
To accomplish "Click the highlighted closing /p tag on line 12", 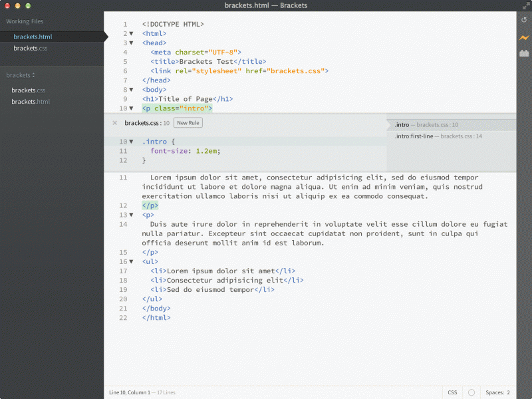I will pos(150,205).
